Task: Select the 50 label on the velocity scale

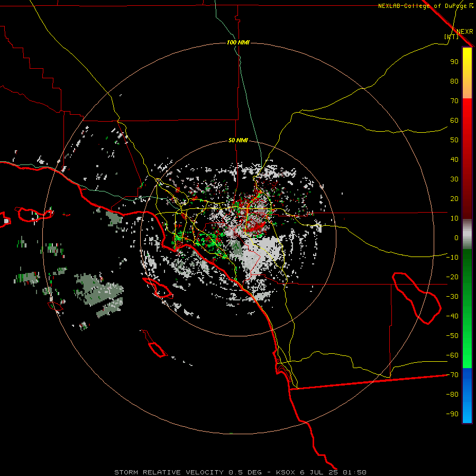Action: coord(454,140)
